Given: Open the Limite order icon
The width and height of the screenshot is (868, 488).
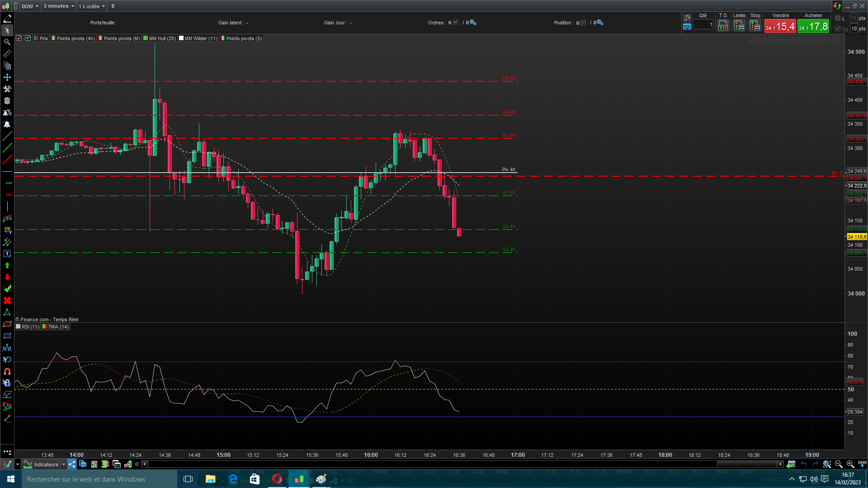Looking at the screenshot, I should point(739,26).
